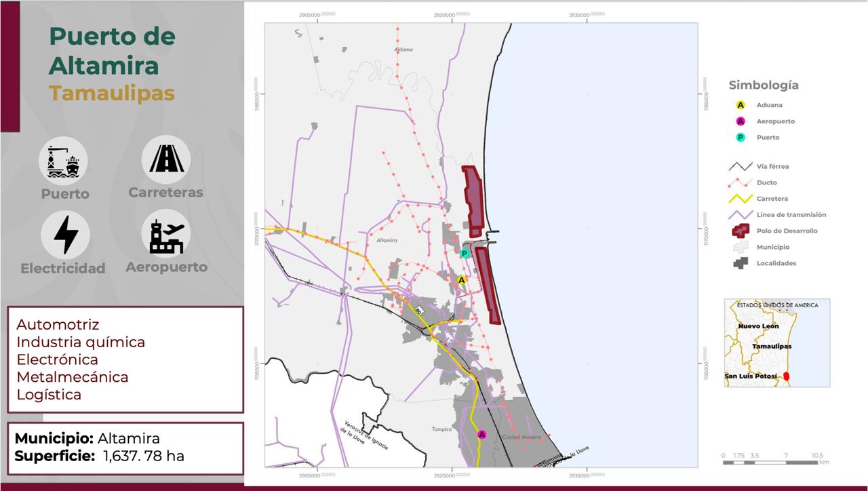Click the Puerto ship and crane icon
Image resolution: width=868 pixels, height=491 pixels.
pyautogui.click(x=63, y=161)
